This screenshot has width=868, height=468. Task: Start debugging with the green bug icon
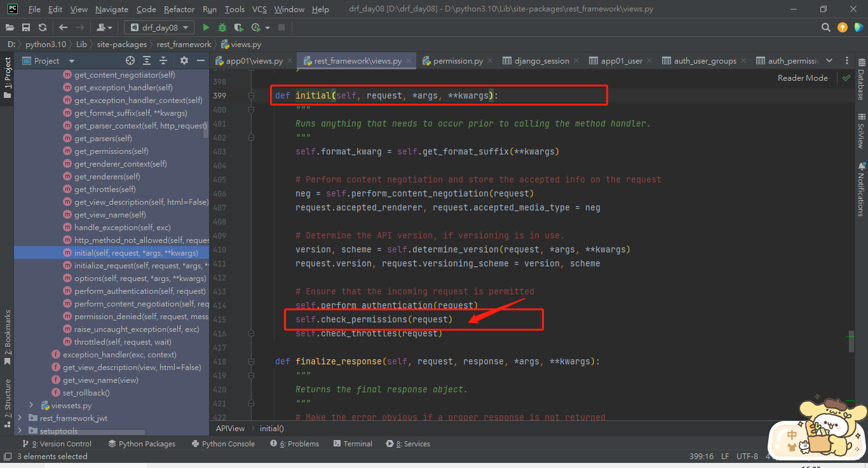[x=222, y=27]
